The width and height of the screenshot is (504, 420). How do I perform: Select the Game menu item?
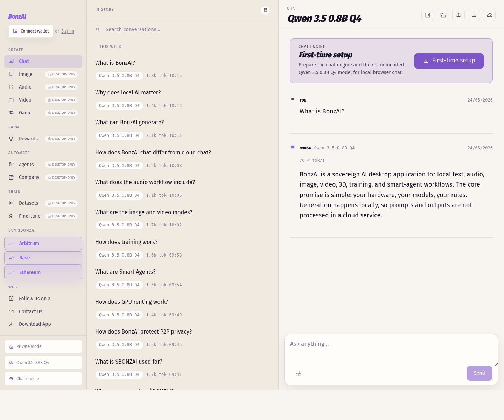[43, 113]
